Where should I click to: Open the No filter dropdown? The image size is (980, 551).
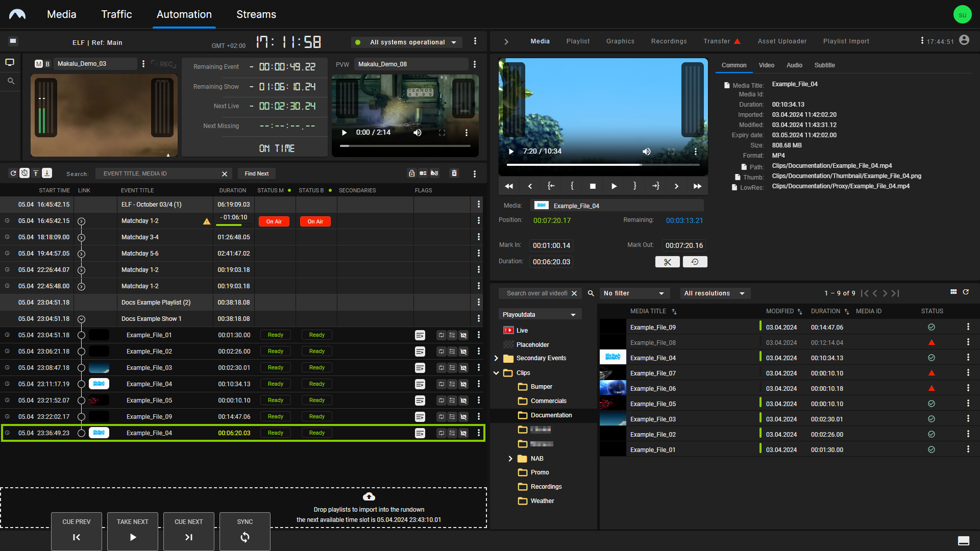tap(634, 293)
